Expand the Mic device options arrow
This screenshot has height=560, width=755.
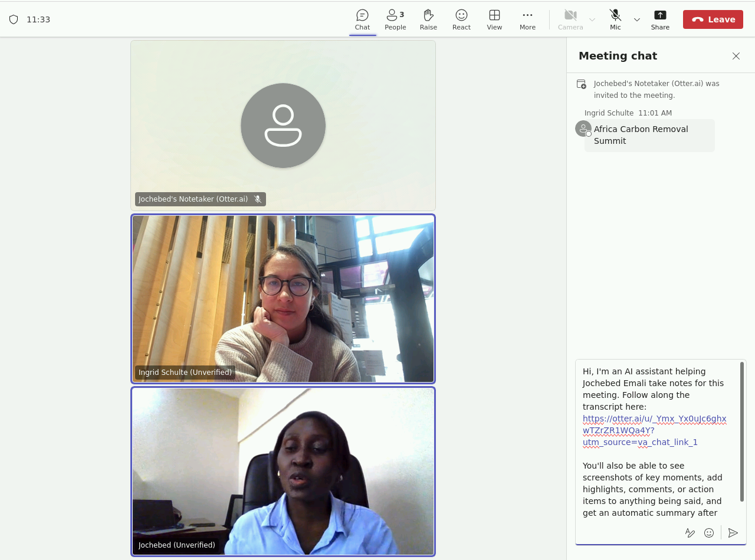pyautogui.click(x=637, y=19)
